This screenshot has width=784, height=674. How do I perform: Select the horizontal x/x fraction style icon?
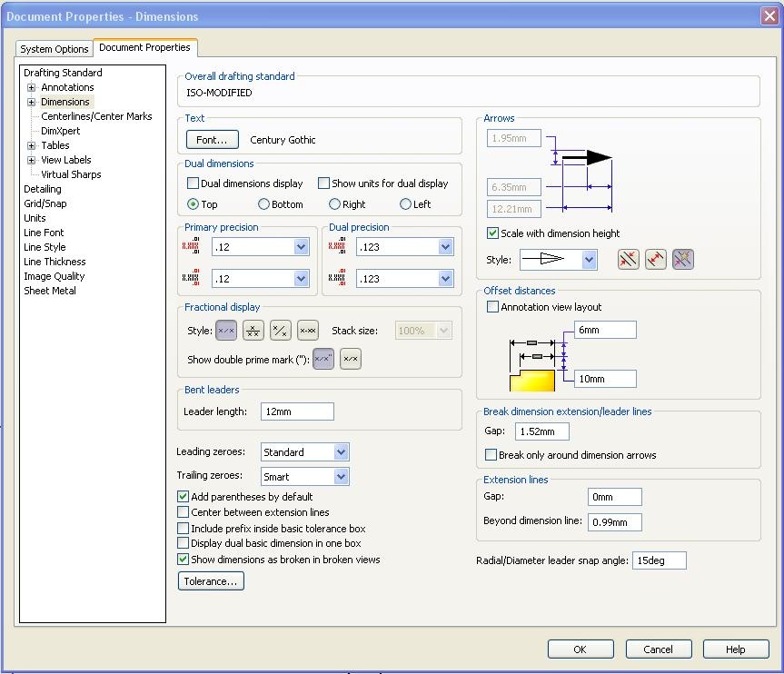coord(226,332)
